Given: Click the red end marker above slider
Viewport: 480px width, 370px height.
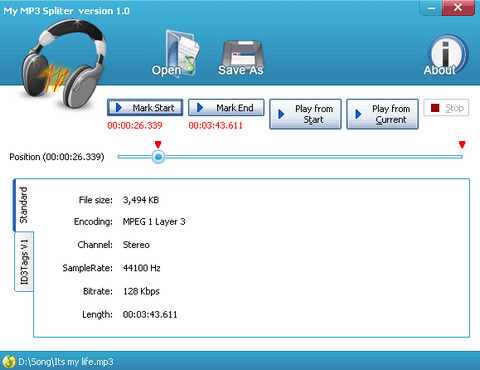Looking at the screenshot, I should click(x=462, y=144).
